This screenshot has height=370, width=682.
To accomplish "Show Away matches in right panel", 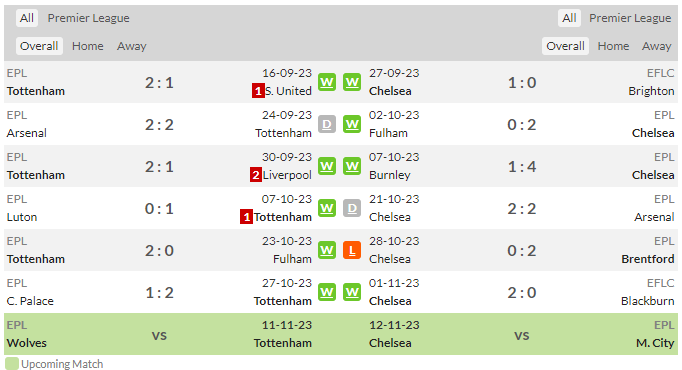I will click(x=656, y=46).
